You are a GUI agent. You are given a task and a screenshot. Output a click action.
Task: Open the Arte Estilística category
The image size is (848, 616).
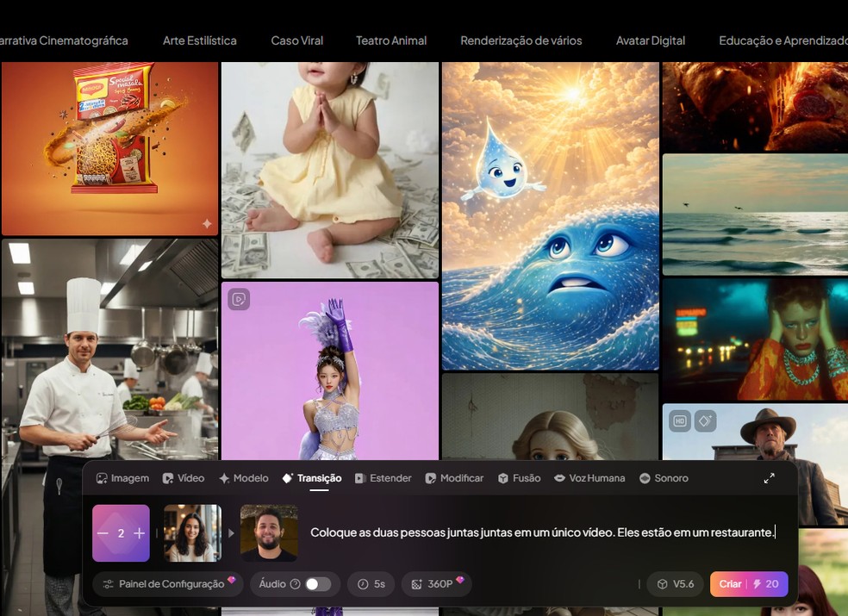click(x=200, y=40)
